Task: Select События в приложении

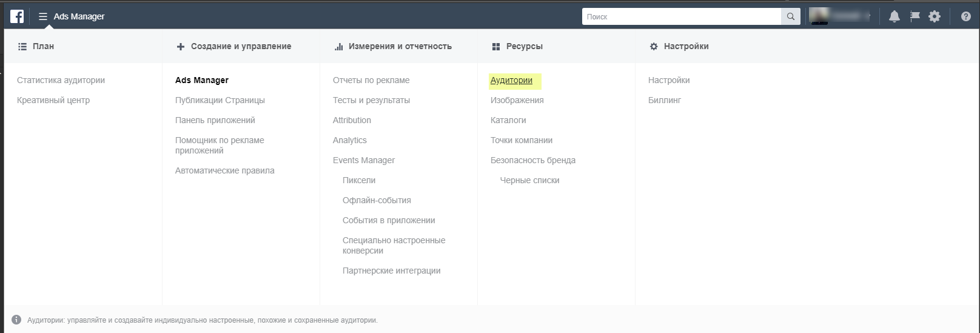Action: (389, 220)
